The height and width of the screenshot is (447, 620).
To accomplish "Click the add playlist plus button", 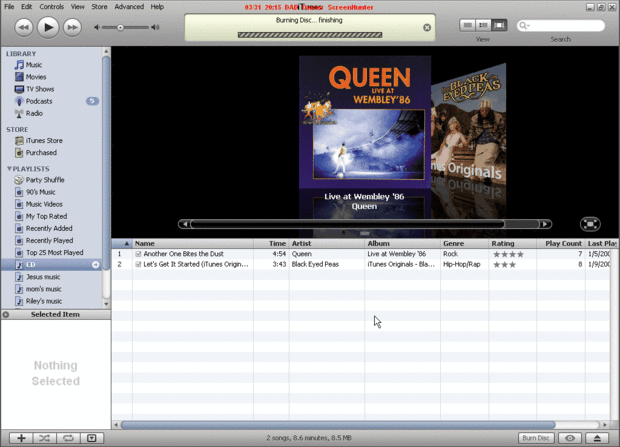I will (21, 438).
